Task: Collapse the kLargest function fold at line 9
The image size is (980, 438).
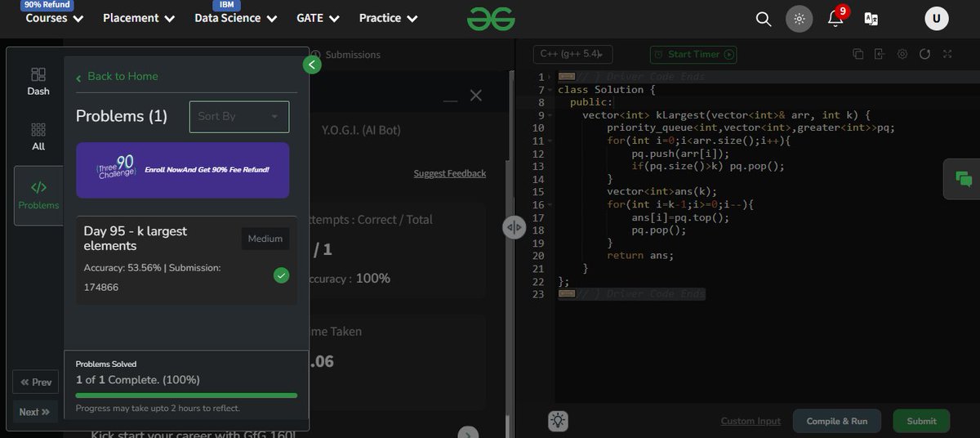Action: point(551,115)
